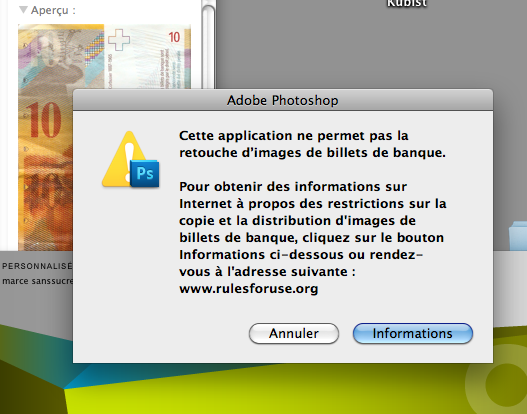This screenshot has height=414, width=527.
Task: Click the marce sanssucre text
Action: pos(37,281)
